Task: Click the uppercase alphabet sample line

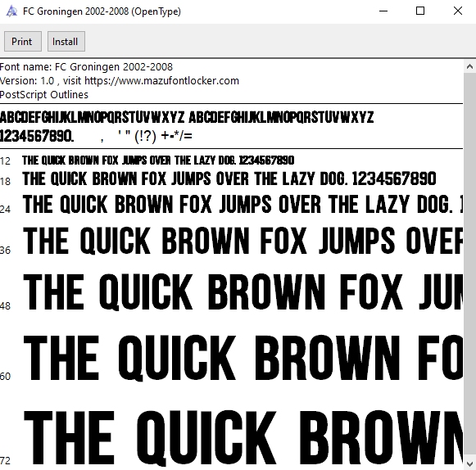Action: coord(187,117)
